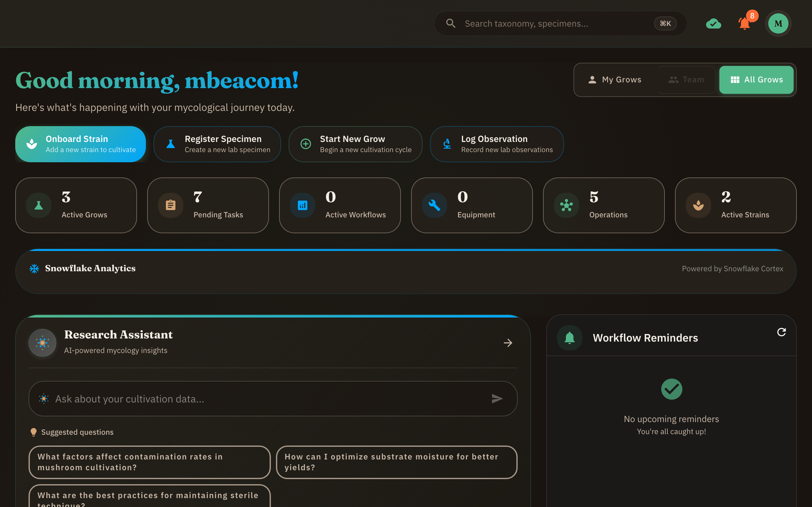The image size is (812, 507).
Task: Click the Pending Tasks clipboard icon
Action: 170,205
